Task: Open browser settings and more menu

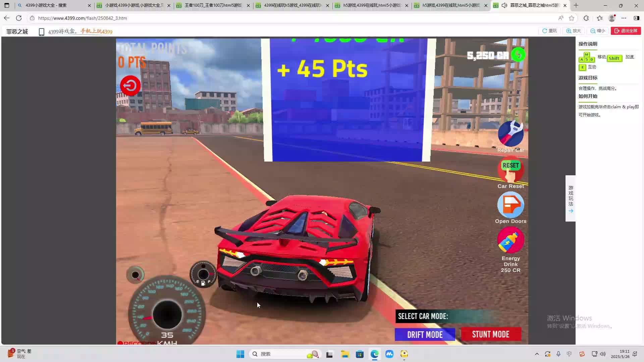Action: click(x=624, y=18)
